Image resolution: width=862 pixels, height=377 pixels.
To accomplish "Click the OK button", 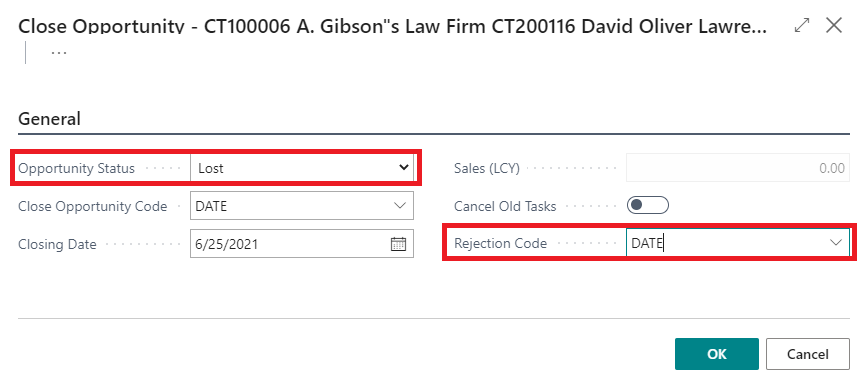I will pos(717,354).
